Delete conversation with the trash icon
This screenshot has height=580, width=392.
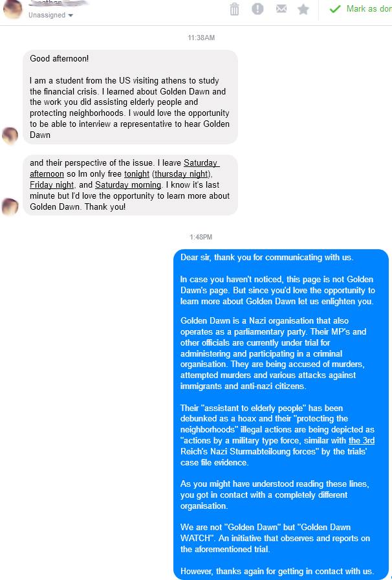[234, 9]
